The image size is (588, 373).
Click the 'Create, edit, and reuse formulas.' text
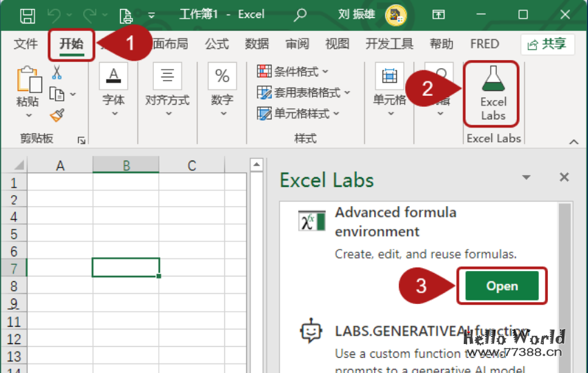pos(426,254)
